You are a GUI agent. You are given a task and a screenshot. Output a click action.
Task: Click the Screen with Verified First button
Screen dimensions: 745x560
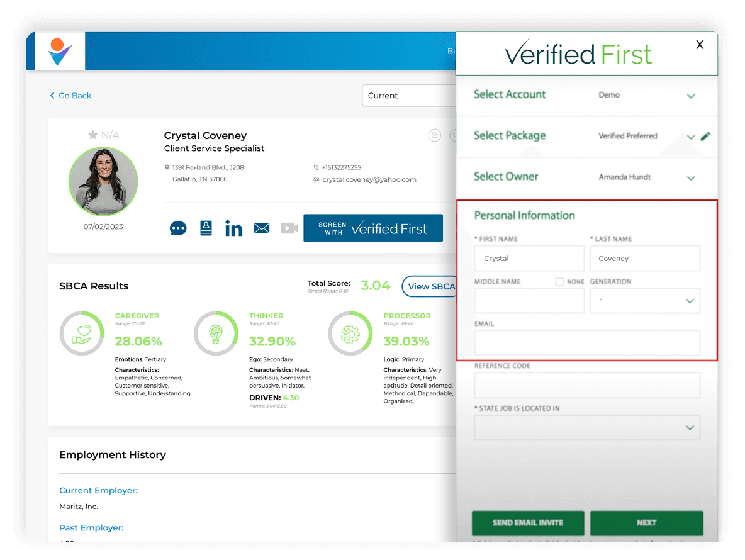tap(373, 228)
